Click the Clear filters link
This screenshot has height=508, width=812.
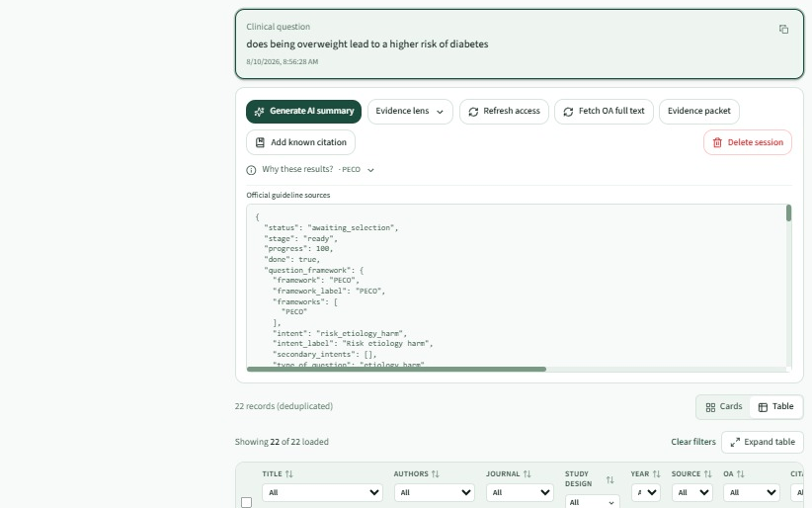pos(692,442)
